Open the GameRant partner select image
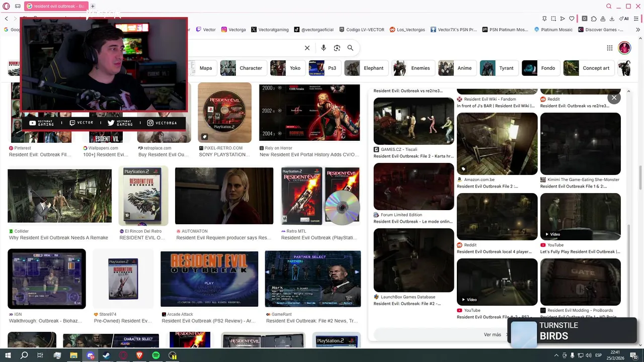The width and height of the screenshot is (644, 362). point(313,279)
